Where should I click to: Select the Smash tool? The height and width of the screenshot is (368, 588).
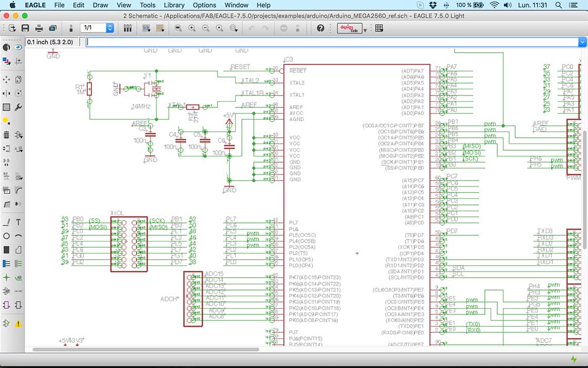[x=6, y=190]
